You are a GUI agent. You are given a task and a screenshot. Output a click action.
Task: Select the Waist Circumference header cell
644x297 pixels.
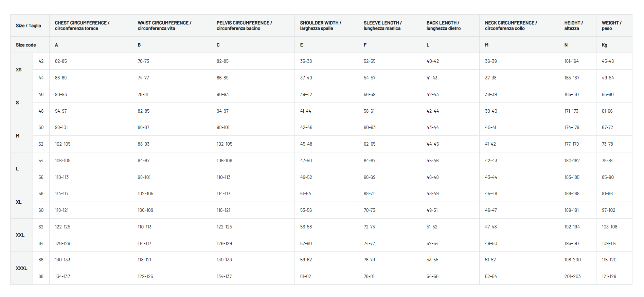point(164,26)
